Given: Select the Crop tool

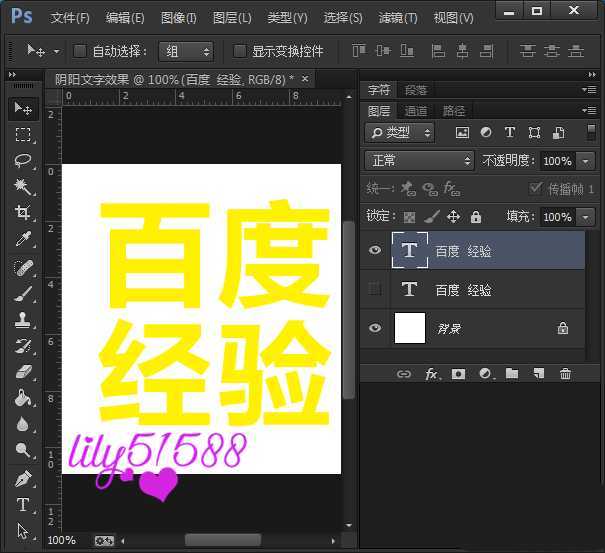Looking at the screenshot, I should (23, 213).
